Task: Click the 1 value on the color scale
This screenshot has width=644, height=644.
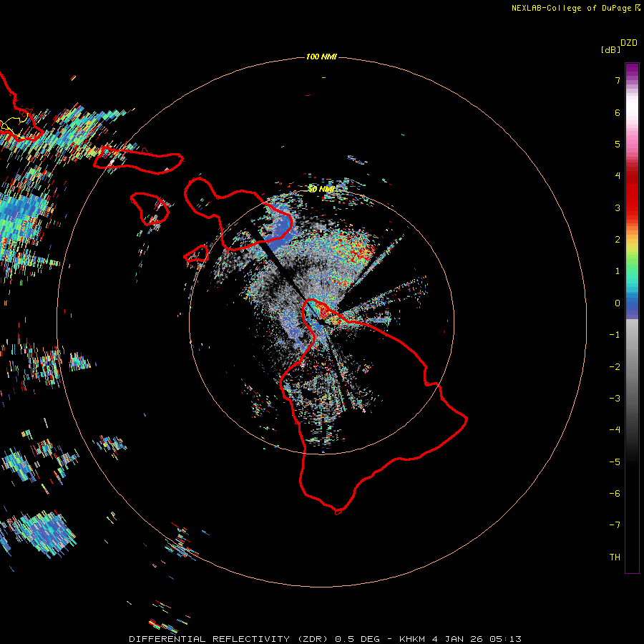Action: click(618, 271)
